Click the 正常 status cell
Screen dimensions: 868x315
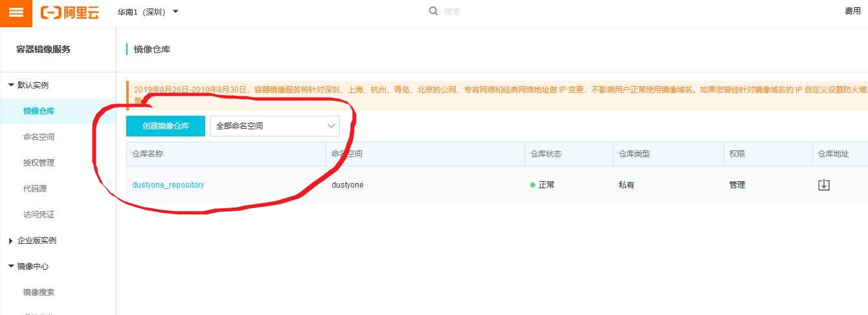(x=542, y=185)
